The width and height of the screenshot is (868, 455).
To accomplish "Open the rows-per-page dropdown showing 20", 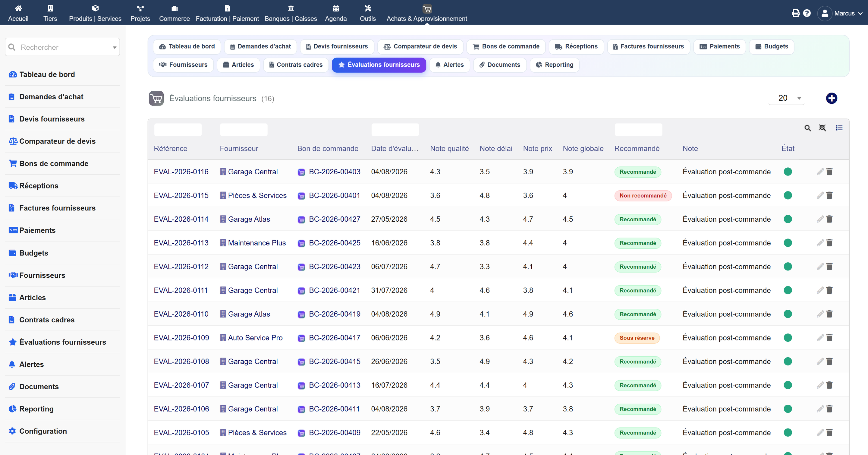I will tap(786, 98).
